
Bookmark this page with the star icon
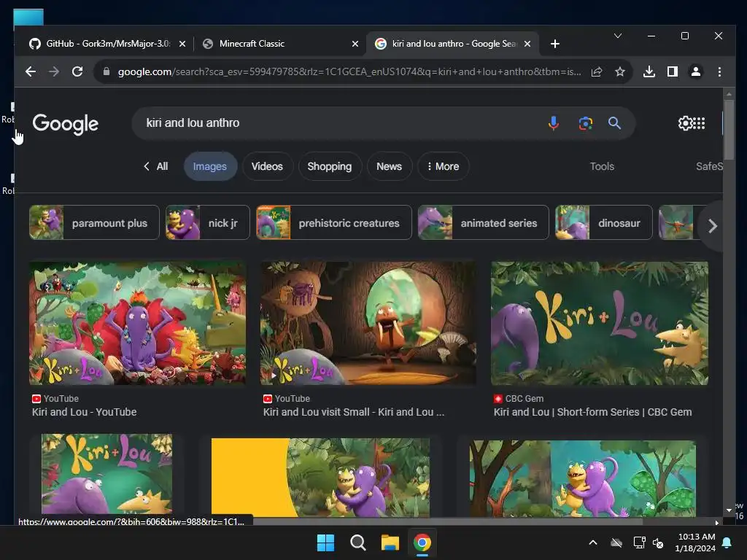click(x=620, y=72)
